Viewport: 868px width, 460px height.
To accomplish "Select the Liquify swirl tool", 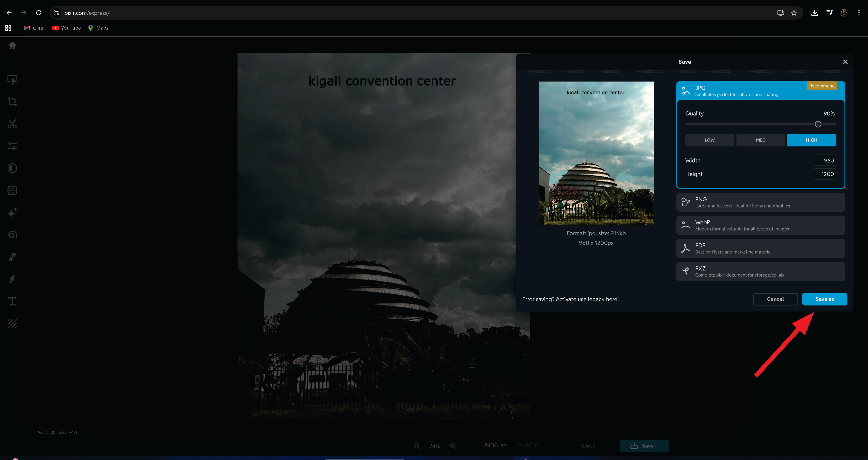I will (12, 235).
